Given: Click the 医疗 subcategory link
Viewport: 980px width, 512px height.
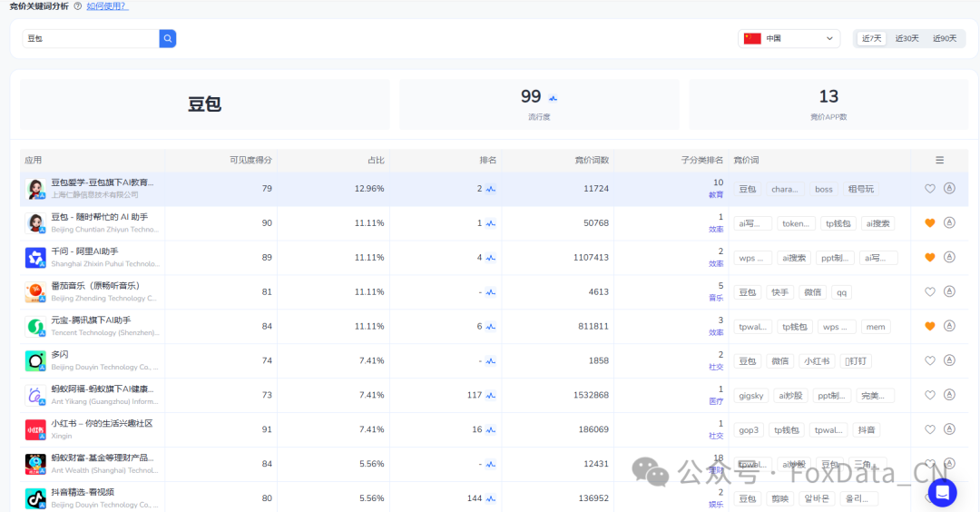Looking at the screenshot, I should [x=716, y=401].
